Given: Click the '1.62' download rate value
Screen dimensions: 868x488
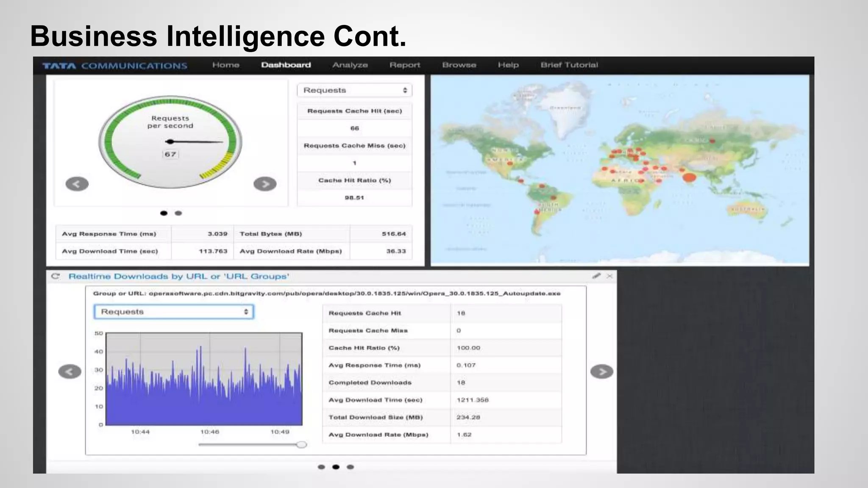Looking at the screenshot, I should coord(464,435).
